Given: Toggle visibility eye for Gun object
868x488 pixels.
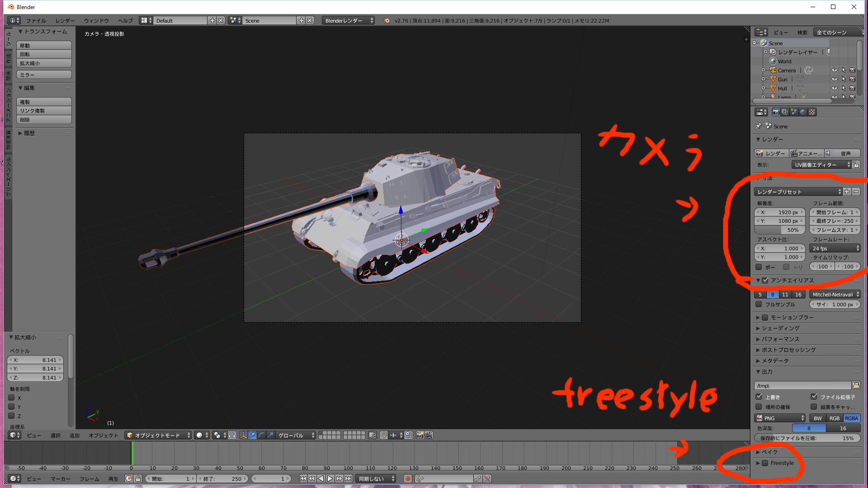Looking at the screenshot, I should click(x=834, y=79).
